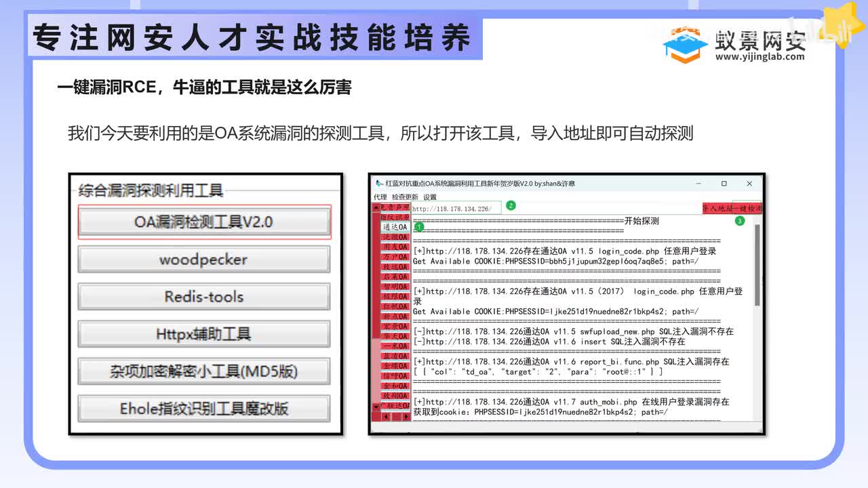The width and height of the screenshot is (868, 488).
Task: Select 红帆OA in the side list
Action: coord(395,306)
